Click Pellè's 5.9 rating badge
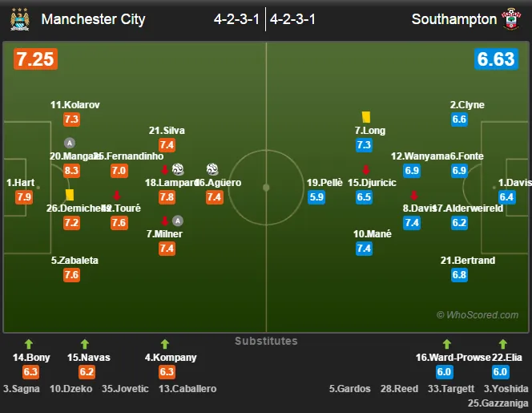 (316, 197)
